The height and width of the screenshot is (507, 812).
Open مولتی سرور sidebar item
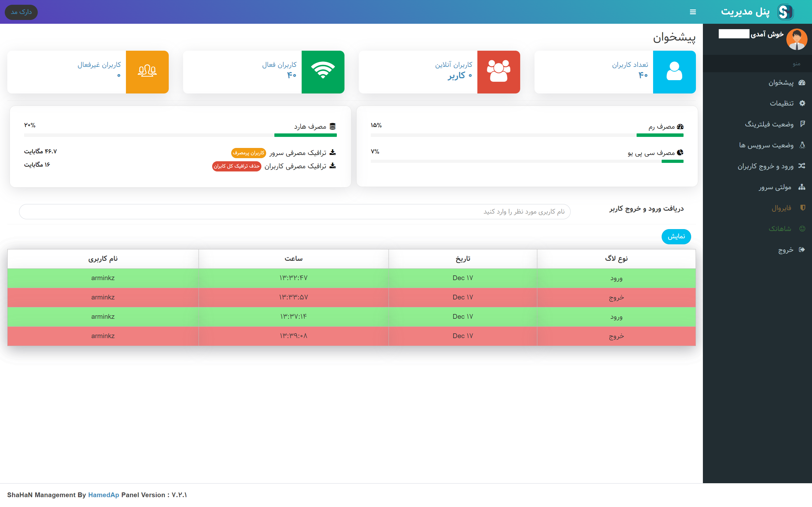point(775,187)
